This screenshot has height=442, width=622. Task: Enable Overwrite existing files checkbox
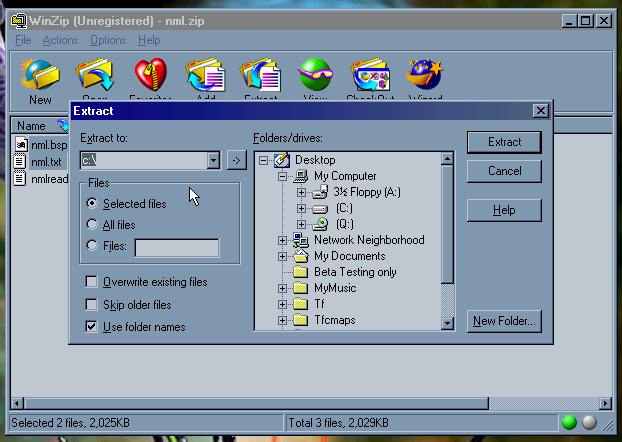91,282
